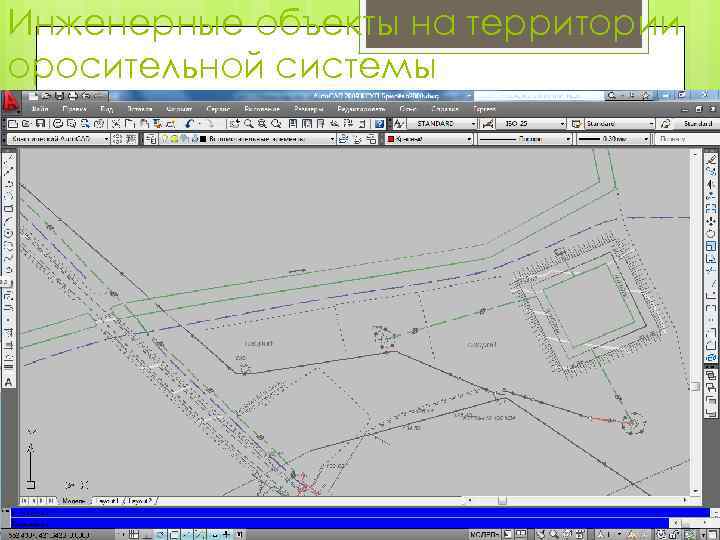Click the horizontal scrollbar thumb below the drawing
Viewport: 720px width, 540px height.
(x=502, y=501)
